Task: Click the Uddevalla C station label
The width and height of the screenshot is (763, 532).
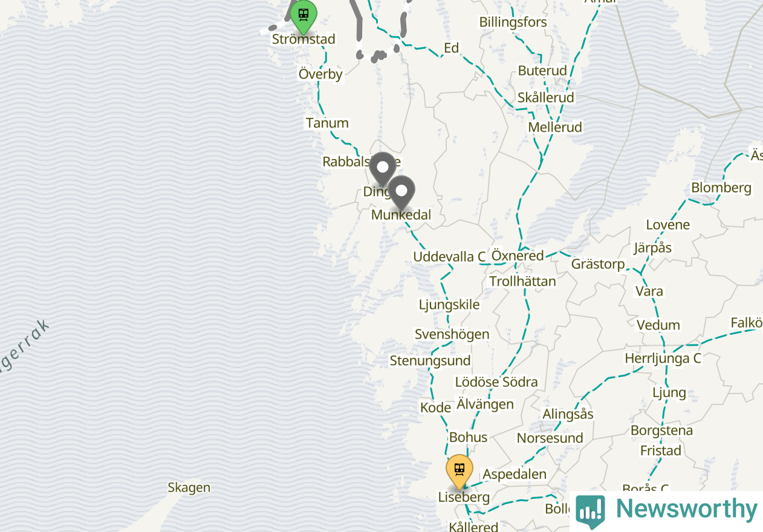Action: (x=449, y=257)
